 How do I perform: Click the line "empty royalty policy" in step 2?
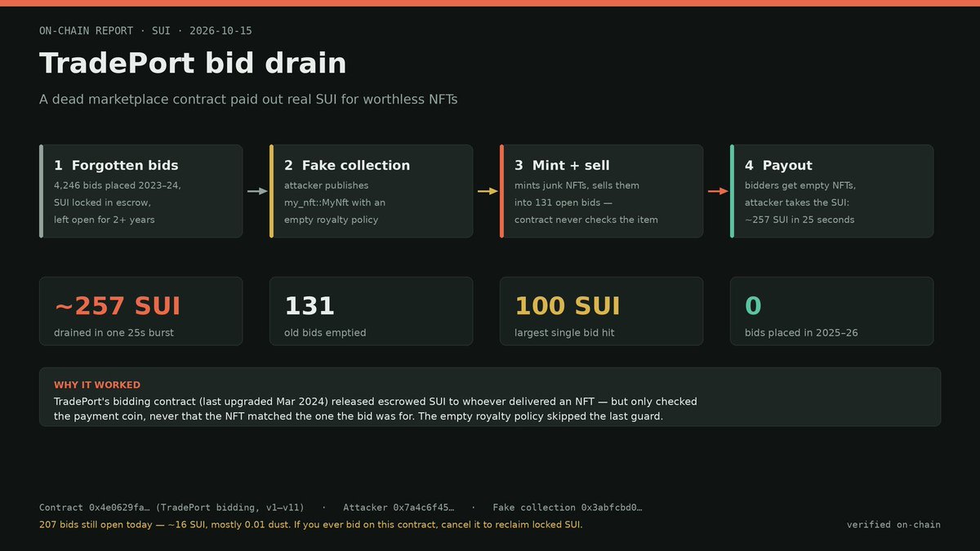click(x=331, y=220)
